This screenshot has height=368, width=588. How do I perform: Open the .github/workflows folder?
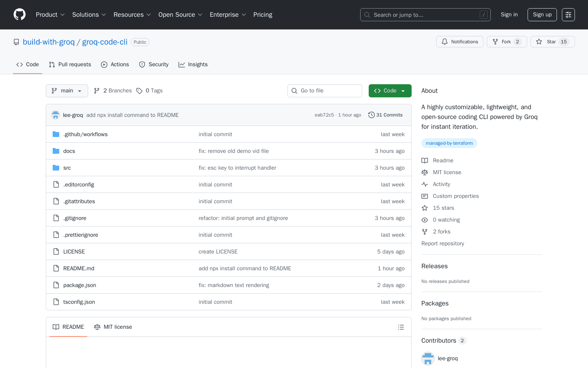[x=85, y=134]
